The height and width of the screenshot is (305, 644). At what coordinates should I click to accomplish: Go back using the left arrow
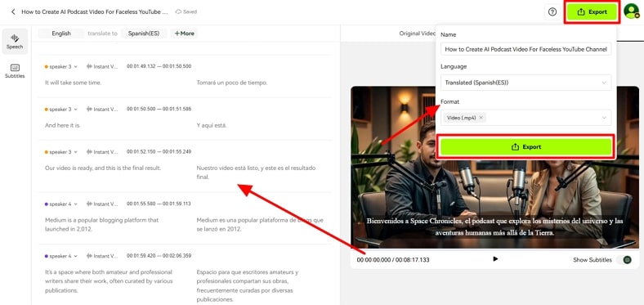[x=13, y=12]
